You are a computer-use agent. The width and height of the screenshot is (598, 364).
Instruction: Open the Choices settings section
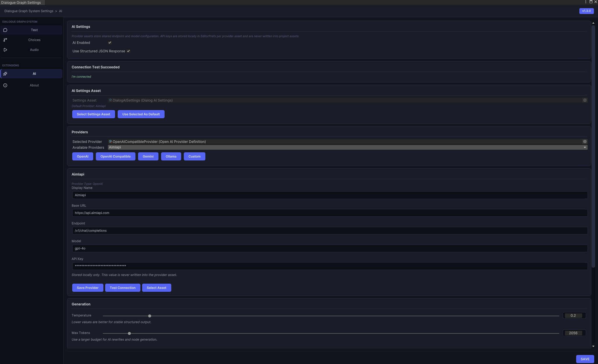coord(31,40)
